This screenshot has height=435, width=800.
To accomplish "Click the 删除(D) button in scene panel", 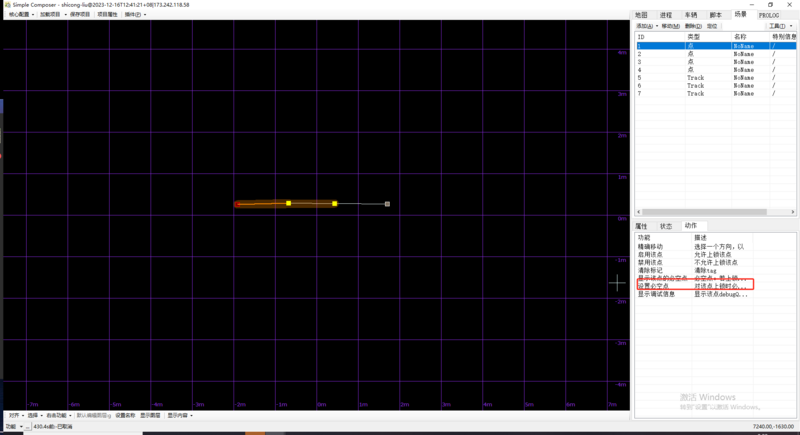I will coord(693,26).
